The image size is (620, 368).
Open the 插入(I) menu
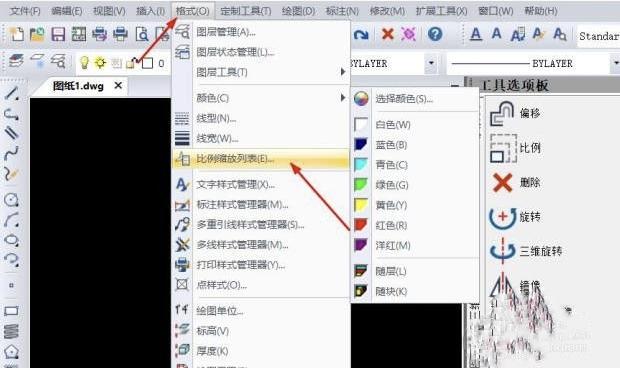click(150, 11)
